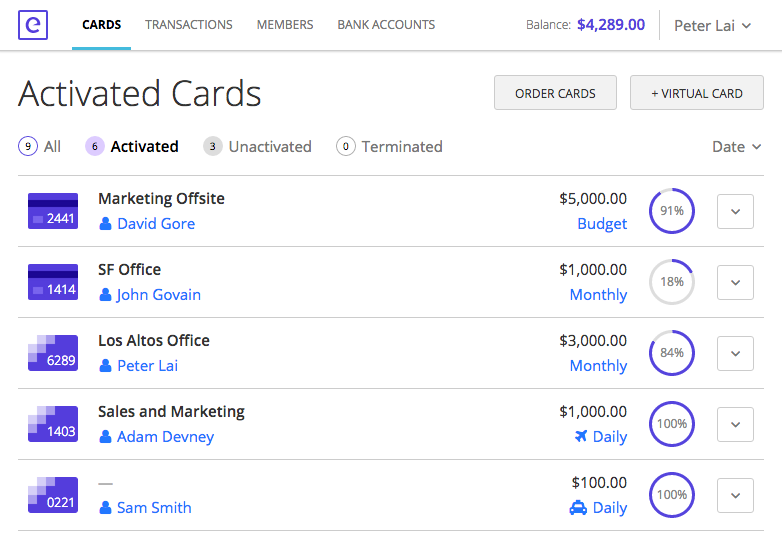Expand the Peter Lai account menu
The width and height of the screenshot is (782, 542).
pos(712,25)
